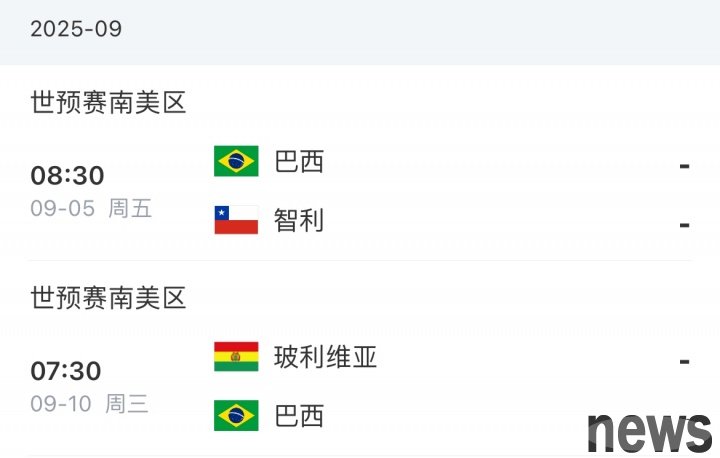Viewport: 720px width, 458px height.
Task: Click team name 智利
Action: pos(299,220)
